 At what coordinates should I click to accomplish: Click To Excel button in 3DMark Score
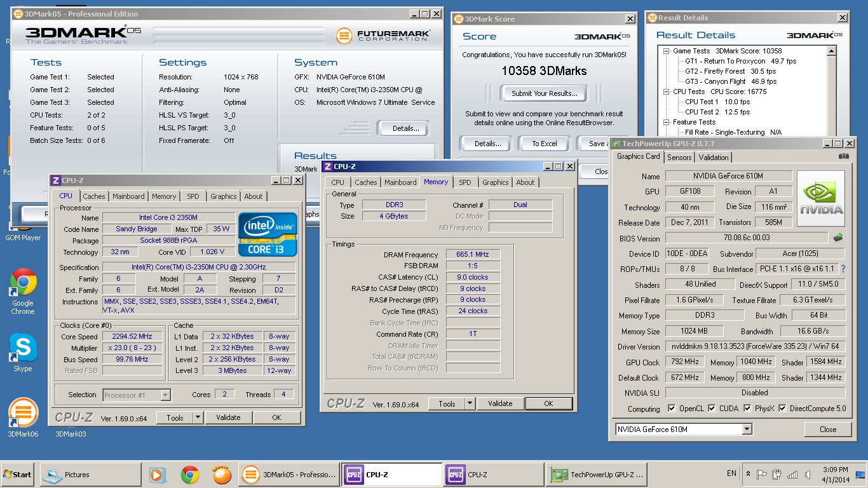pyautogui.click(x=545, y=144)
